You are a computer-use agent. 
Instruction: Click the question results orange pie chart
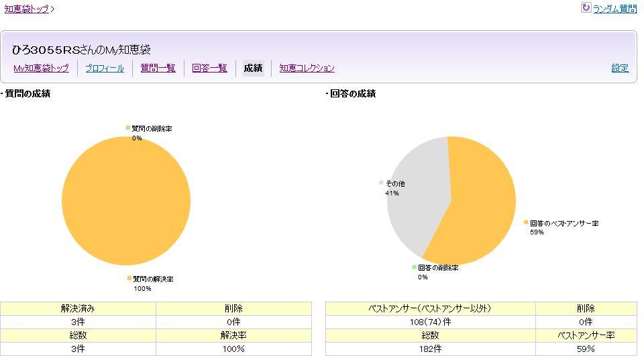[126, 200]
